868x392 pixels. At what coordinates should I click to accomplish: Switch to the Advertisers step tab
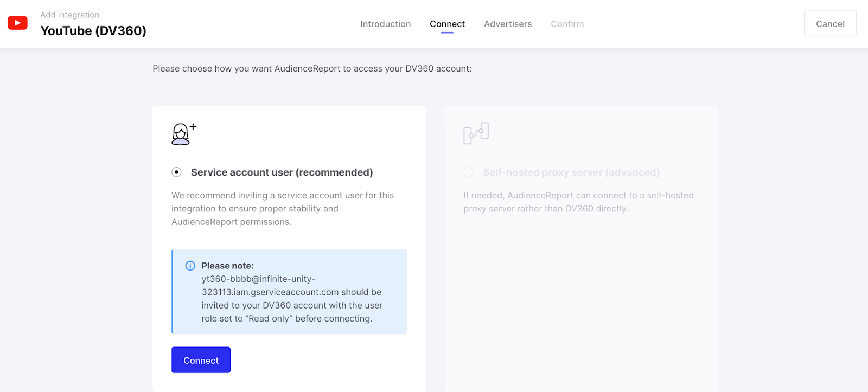508,24
